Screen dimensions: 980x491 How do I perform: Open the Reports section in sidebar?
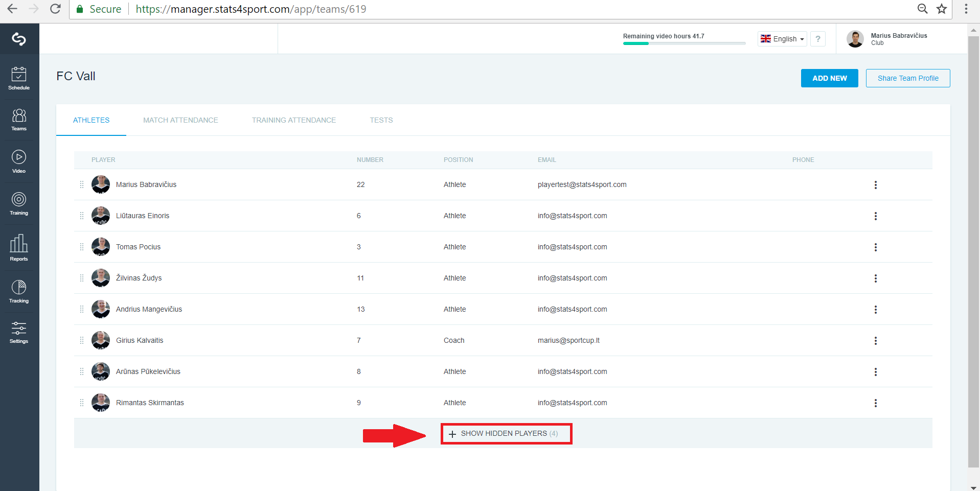tap(19, 248)
